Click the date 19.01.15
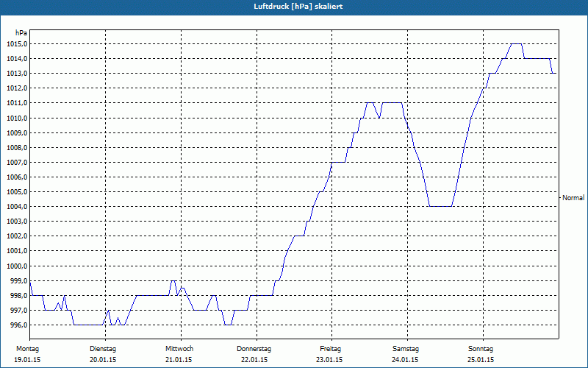 (x=27, y=360)
